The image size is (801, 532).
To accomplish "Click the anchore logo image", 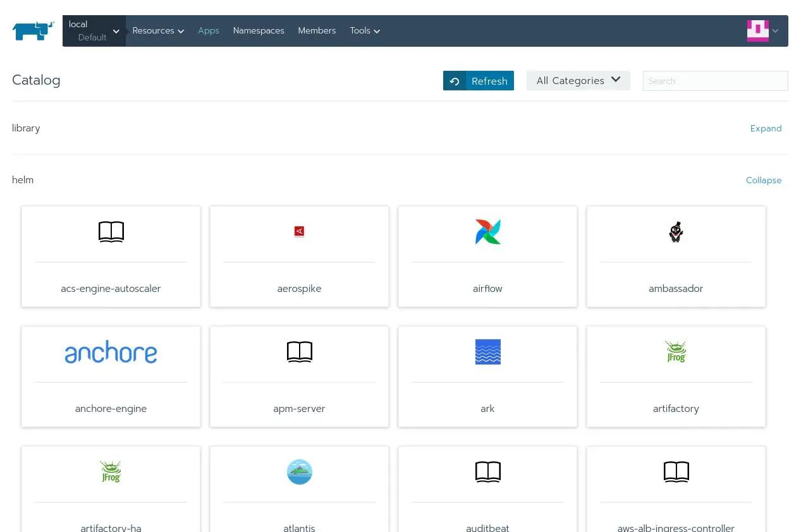I will click(x=111, y=352).
